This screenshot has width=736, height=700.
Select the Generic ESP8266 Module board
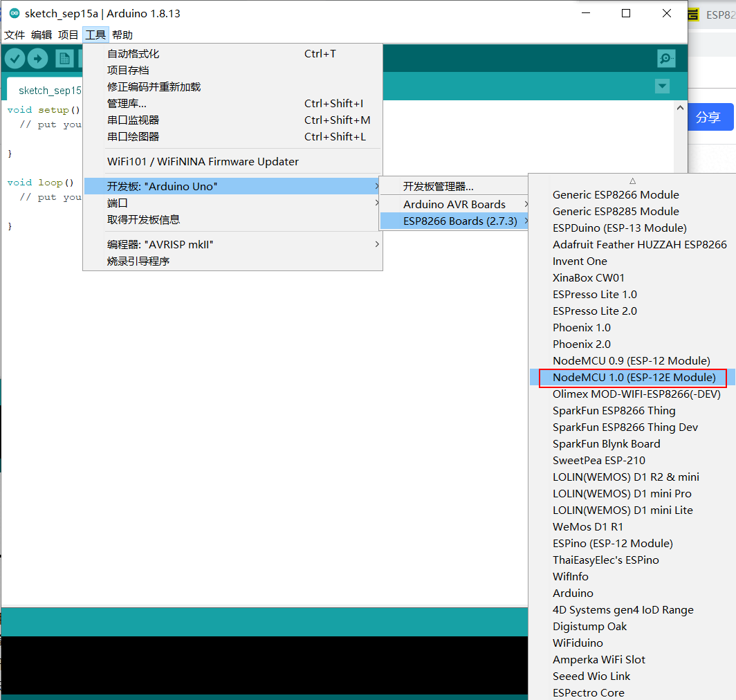616,194
